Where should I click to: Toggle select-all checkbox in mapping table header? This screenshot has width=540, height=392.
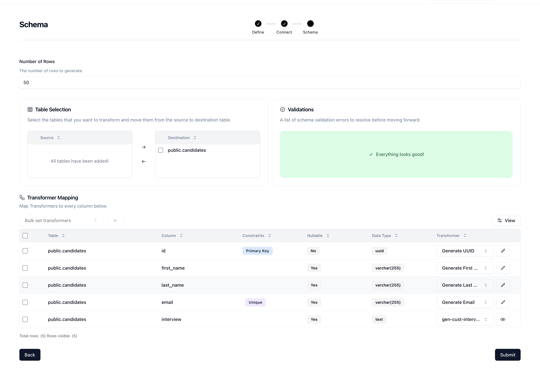point(25,236)
